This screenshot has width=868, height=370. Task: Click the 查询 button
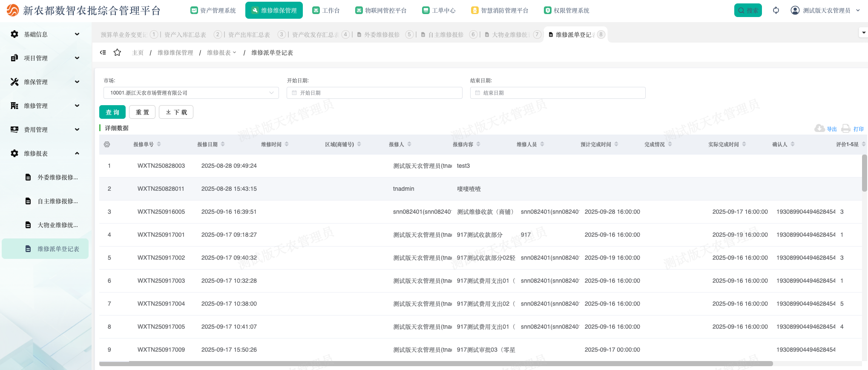click(112, 112)
